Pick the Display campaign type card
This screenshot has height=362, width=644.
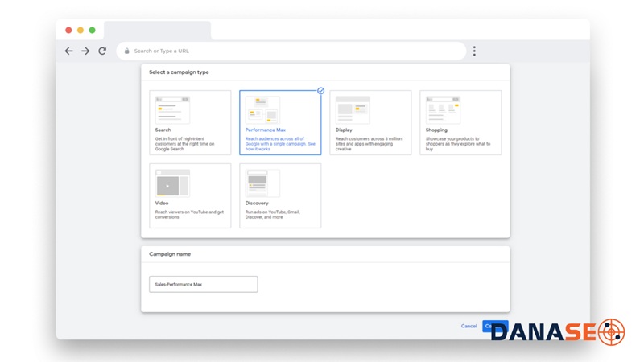(370, 122)
